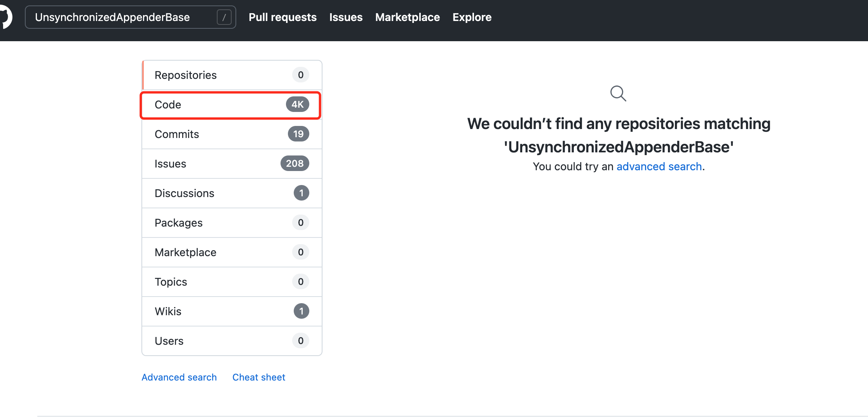Select the Commits results filter
Image resolution: width=868 pixels, height=419 pixels.
click(x=232, y=134)
